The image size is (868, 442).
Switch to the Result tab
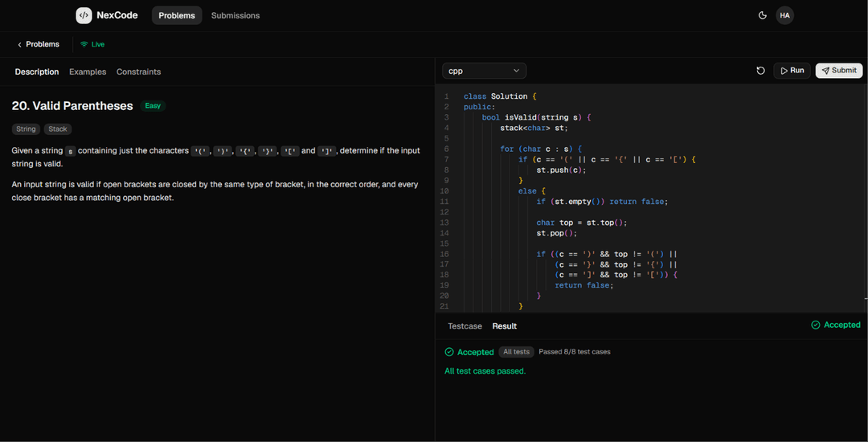(x=504, y=326)
